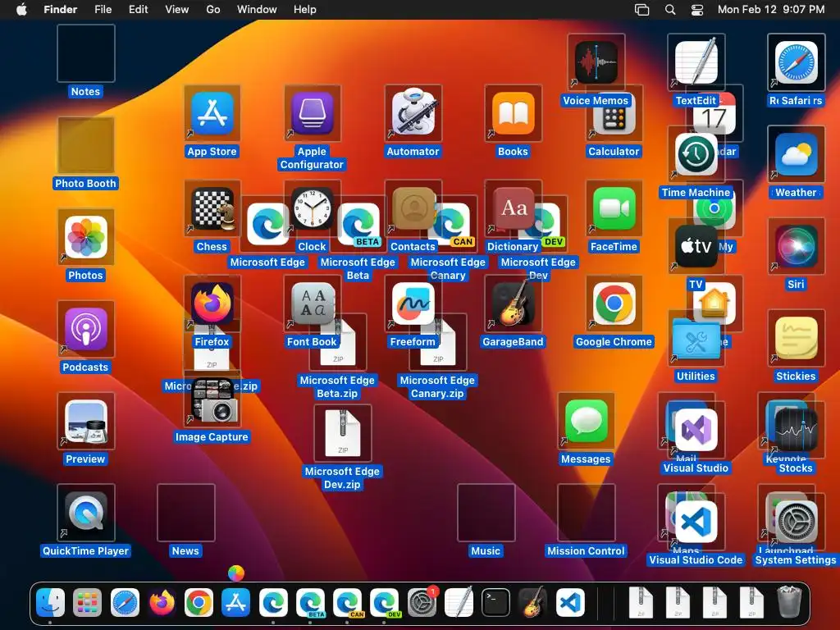
Task: Open Launchpad from the Dock
Action: [87, 602]
